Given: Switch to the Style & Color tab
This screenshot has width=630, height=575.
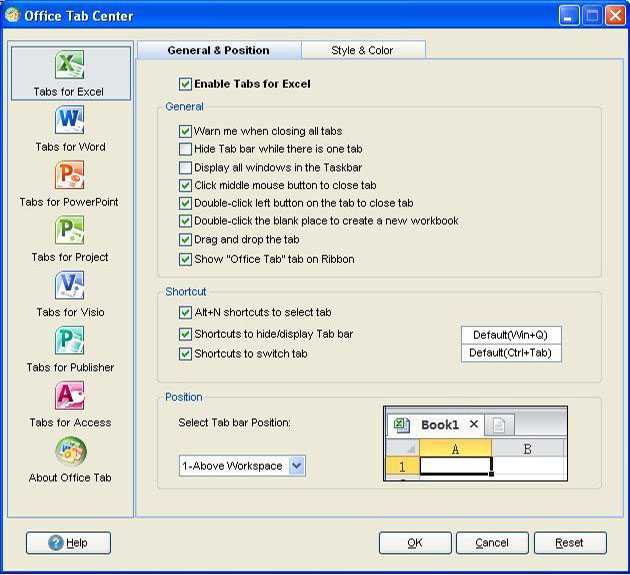Looking at the screenshot, I should [x=362, y=50].
